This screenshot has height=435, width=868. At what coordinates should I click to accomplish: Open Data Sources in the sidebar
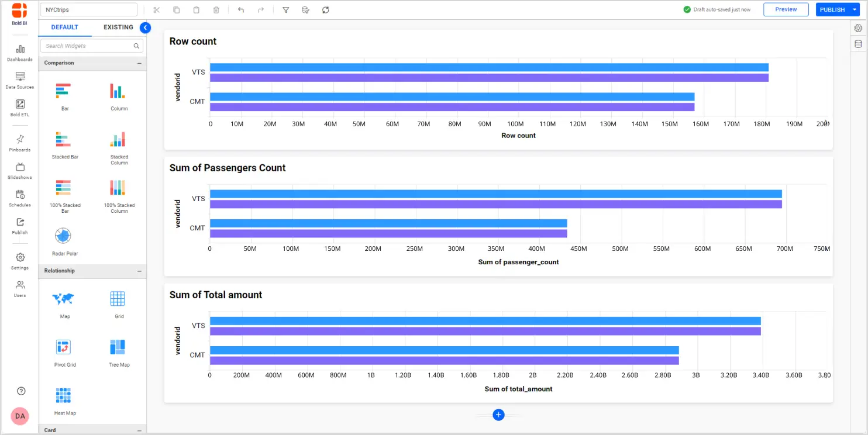tap(20, 80)
